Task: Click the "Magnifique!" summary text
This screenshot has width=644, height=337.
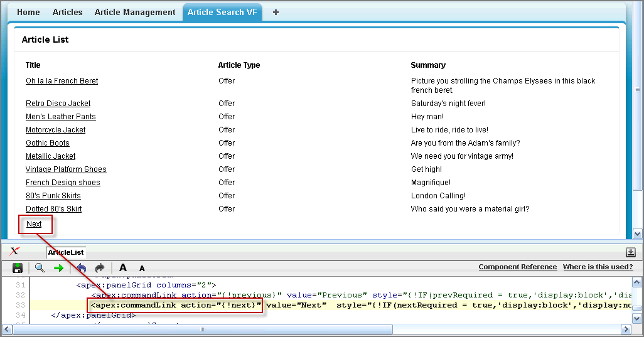Action: 431,182
